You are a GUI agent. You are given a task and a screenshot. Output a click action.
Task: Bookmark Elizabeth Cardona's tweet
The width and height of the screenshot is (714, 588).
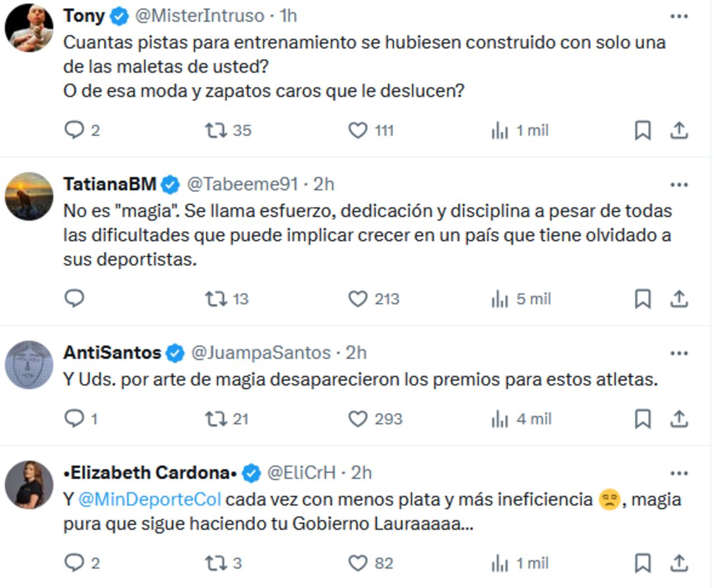644,563
